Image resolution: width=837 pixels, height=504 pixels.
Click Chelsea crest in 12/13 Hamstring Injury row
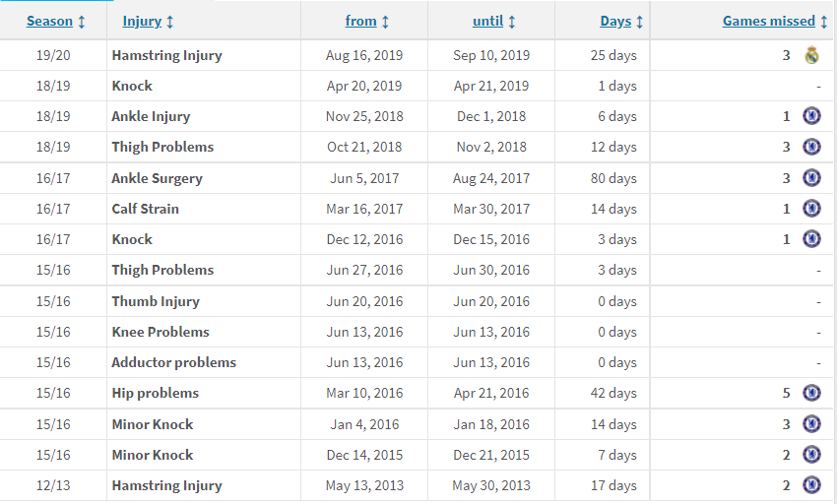pos(811,484)
